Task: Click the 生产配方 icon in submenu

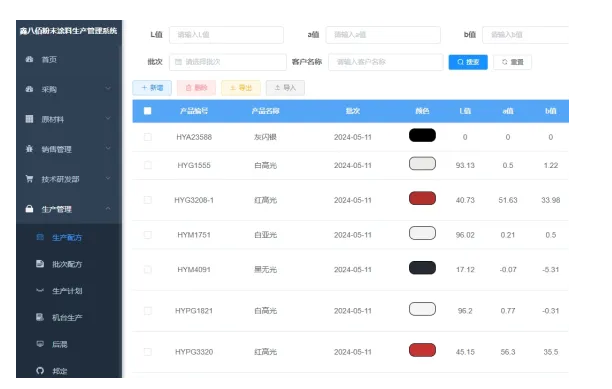Action: 40,237
